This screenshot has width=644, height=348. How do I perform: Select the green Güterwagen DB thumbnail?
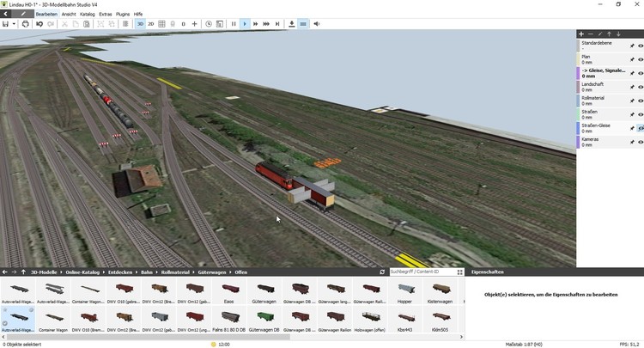coord(264,320)
